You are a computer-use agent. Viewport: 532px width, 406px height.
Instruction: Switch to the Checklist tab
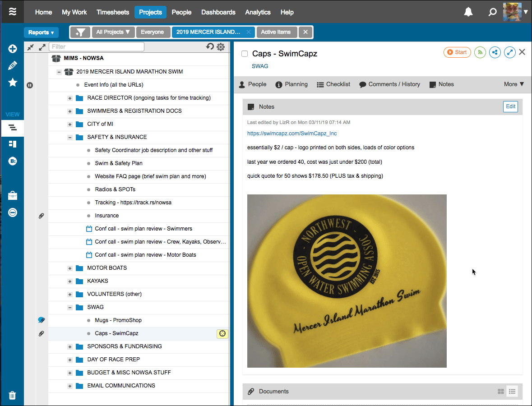pos(333,84)
